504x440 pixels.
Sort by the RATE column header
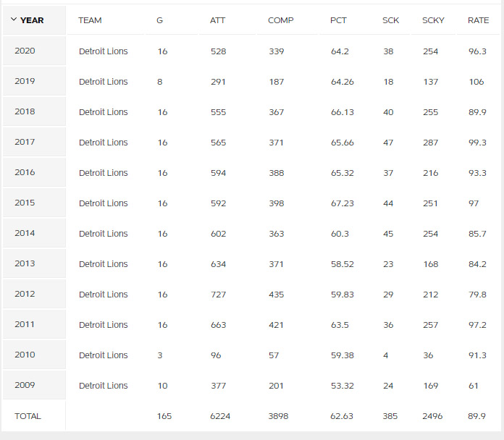click(478, 20)
